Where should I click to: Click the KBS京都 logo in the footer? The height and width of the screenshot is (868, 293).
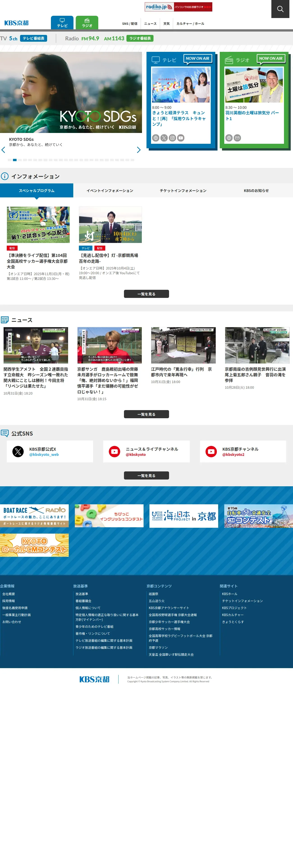click(x=94, y=679)
